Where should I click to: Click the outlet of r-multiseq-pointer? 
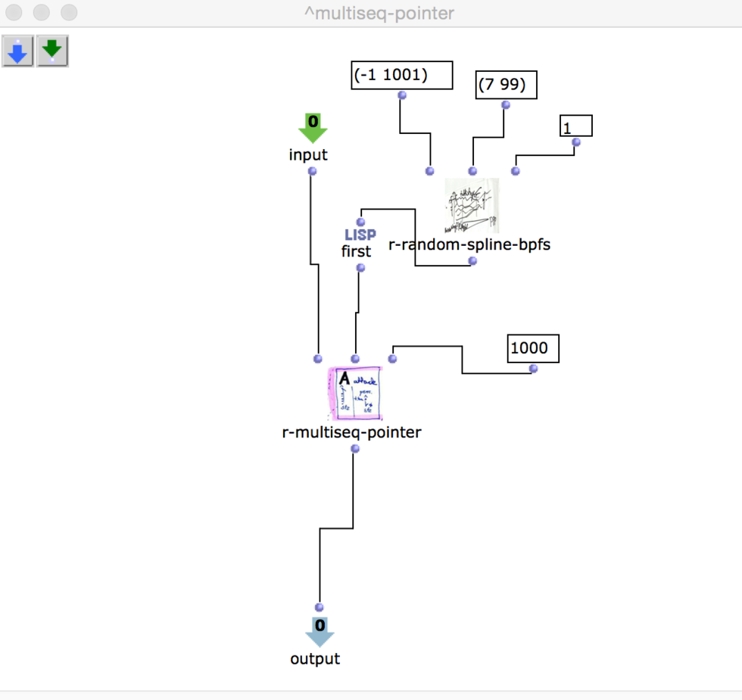(355, 449)
